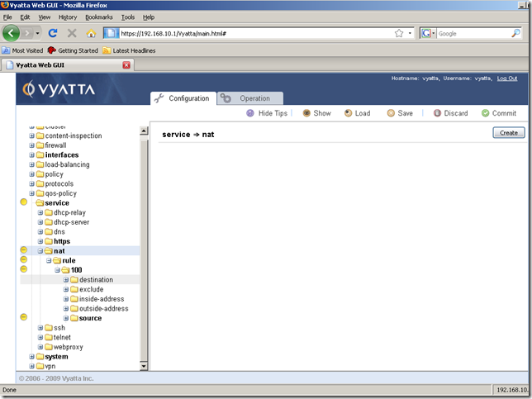Image resolution: width=532 pixels, height=399 pixels.
Task: Click the Log Out link
Action: [507, 78]
